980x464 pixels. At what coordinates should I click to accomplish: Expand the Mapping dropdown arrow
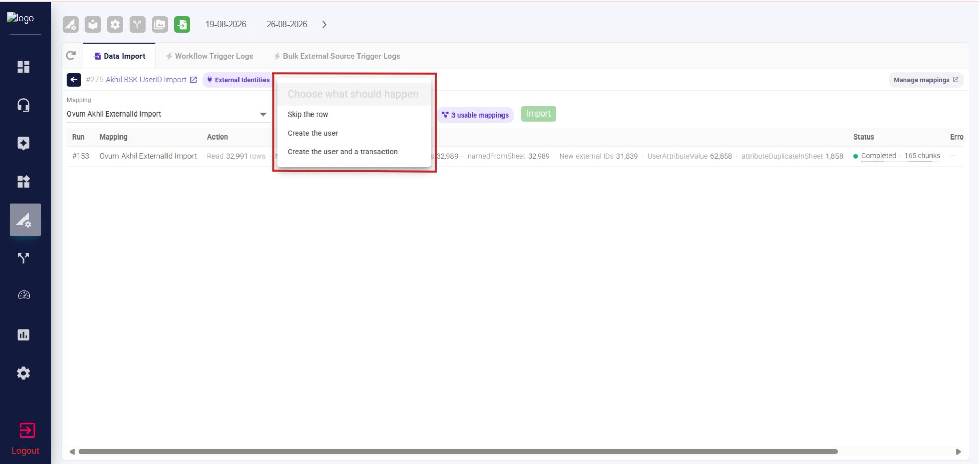click(263, 114)
